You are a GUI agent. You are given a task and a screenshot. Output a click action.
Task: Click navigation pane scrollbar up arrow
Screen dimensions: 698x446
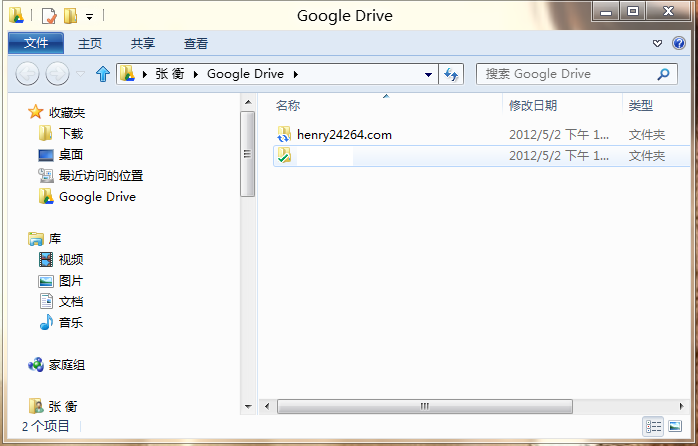tap(248, 102)
